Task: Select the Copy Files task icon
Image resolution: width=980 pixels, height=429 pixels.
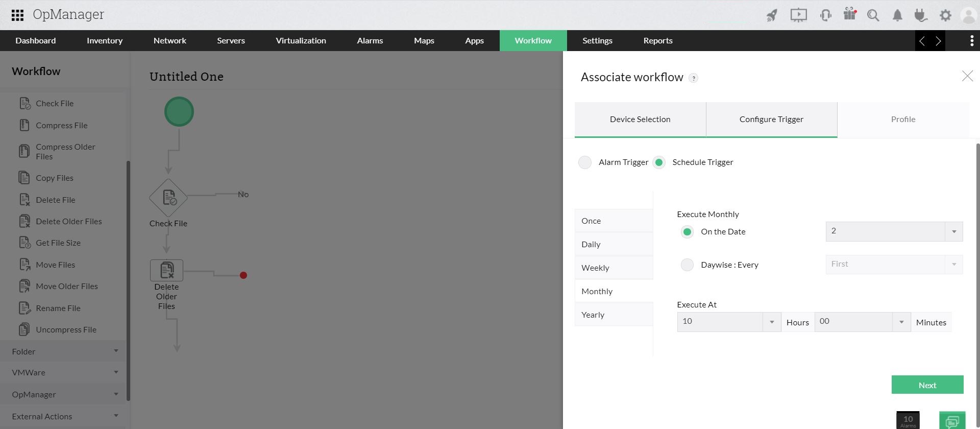Action: pos(24,178)
